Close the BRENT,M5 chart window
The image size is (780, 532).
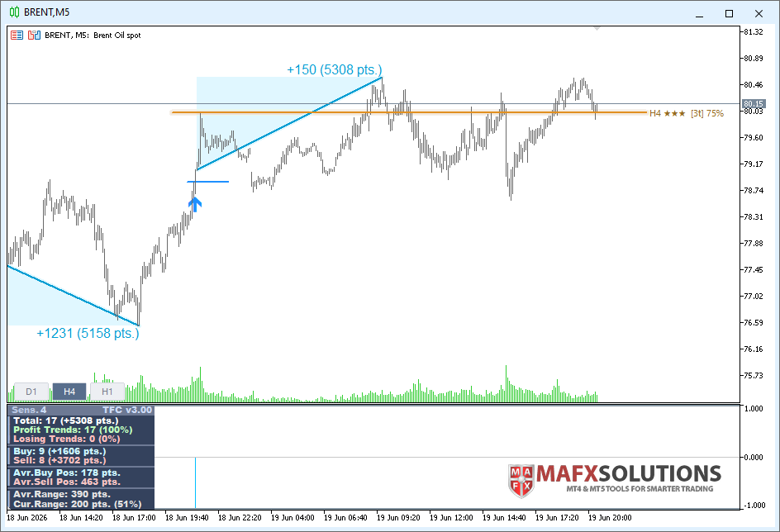[x=759, y=13]
